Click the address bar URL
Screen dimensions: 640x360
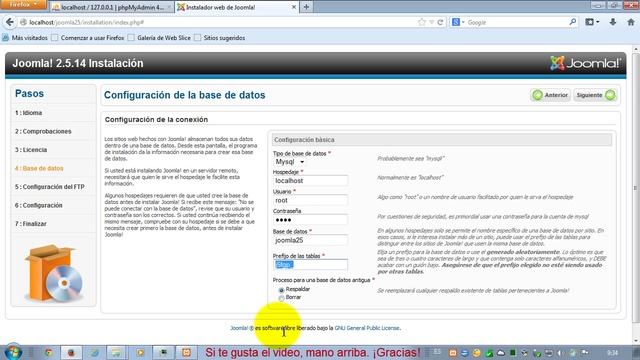click(87, 22)
